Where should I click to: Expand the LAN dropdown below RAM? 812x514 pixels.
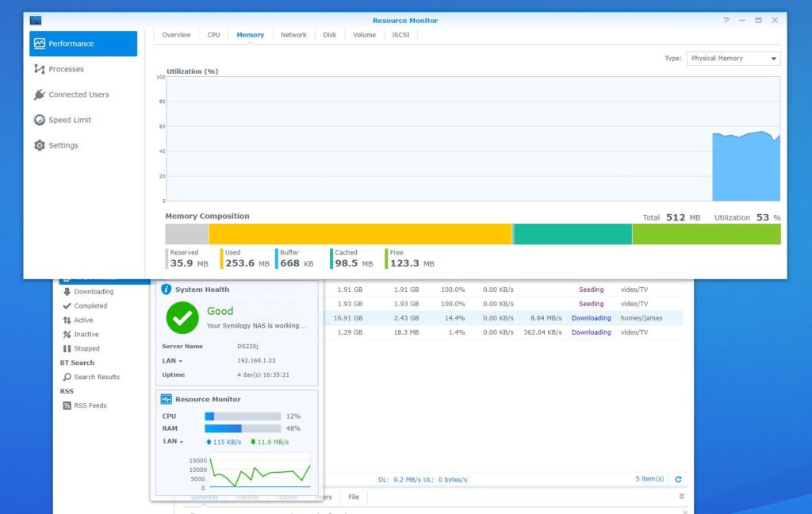[173, 441]
